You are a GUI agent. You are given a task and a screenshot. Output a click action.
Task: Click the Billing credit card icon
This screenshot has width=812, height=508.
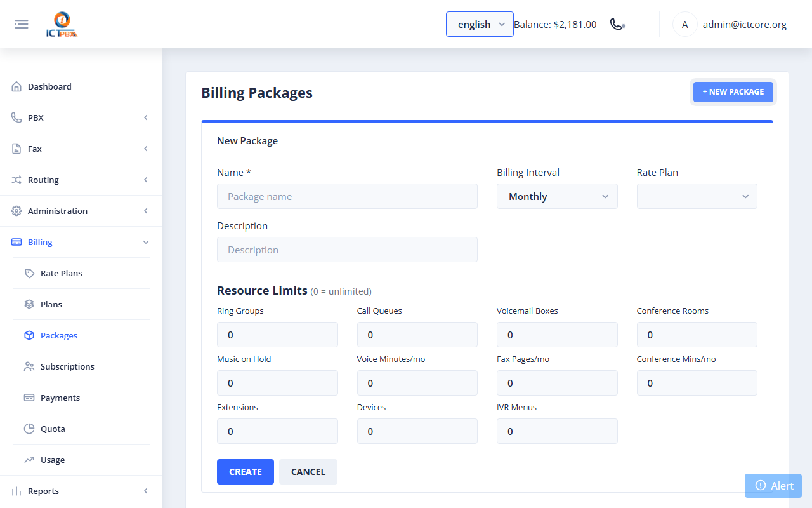[16, 242]
